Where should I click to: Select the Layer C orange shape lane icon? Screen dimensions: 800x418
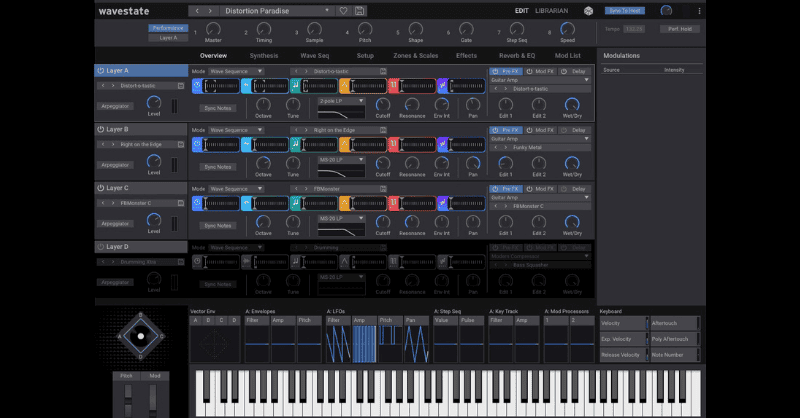344,203
